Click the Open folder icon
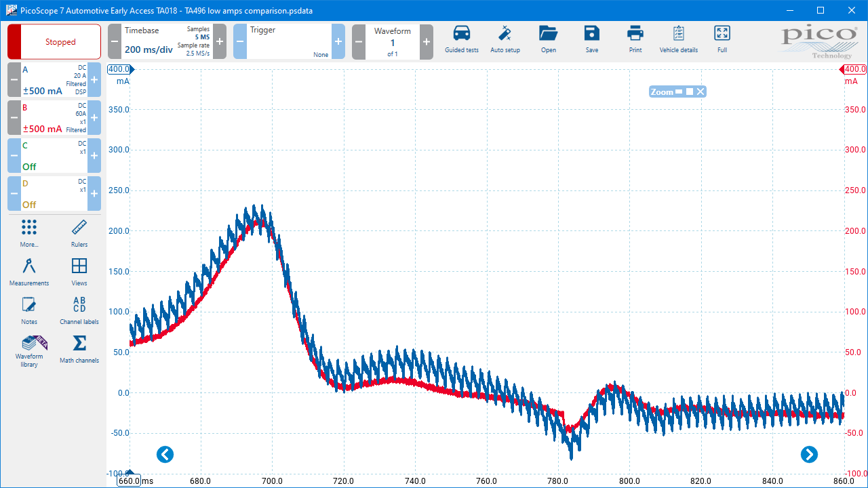This screenshot has height=488, width=868. tap(548, 39)
